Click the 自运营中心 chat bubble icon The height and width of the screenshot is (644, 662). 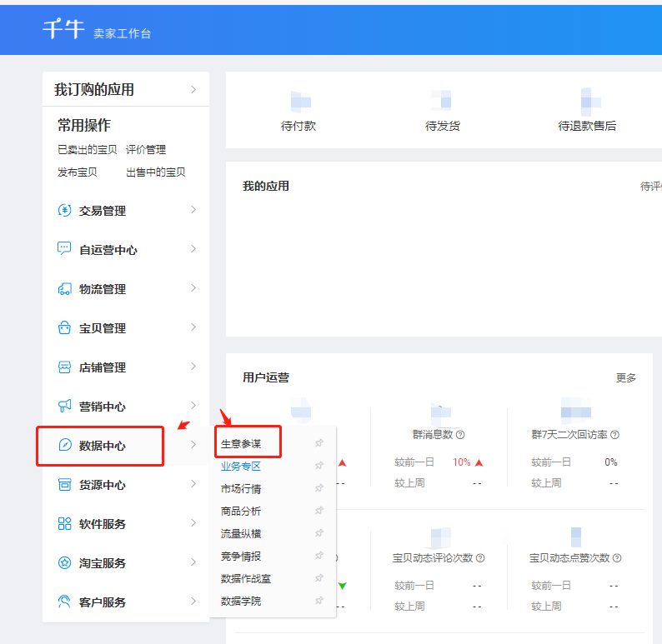point(64,249)
